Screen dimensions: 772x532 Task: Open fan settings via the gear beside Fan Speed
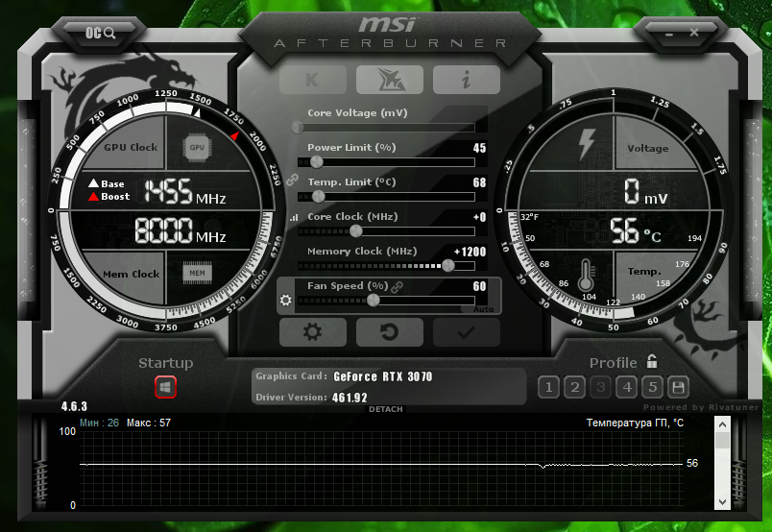(285, 301)
